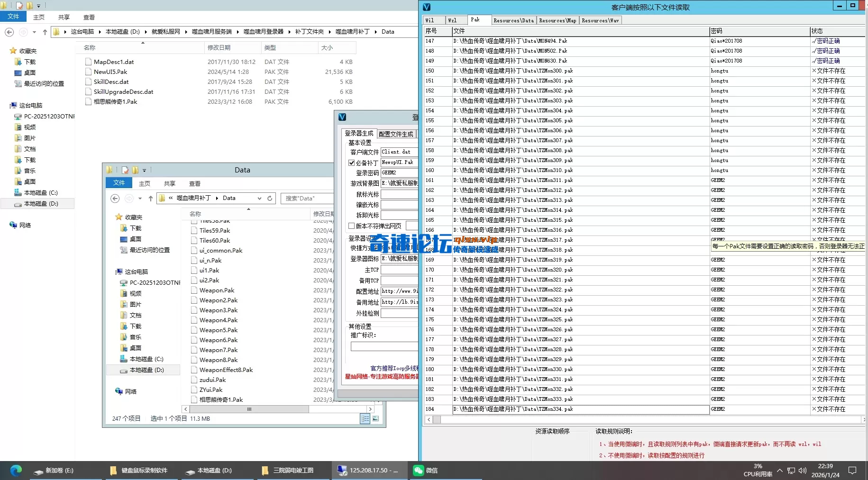
Task: Click the back navigation arrow in the top Explorer window
Action: [x=9, y=32]
